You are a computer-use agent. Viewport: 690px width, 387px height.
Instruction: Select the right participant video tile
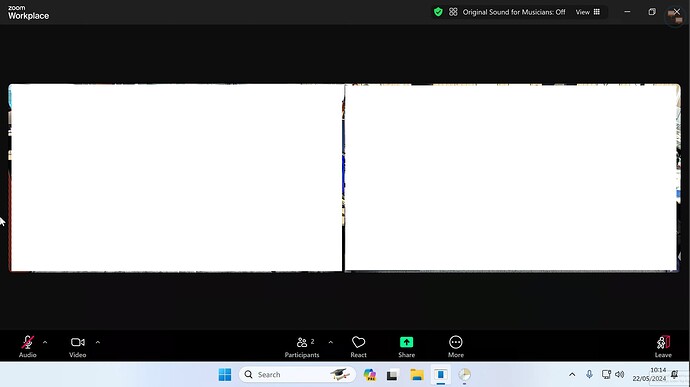pyautogui.click(x=512, y=177)
